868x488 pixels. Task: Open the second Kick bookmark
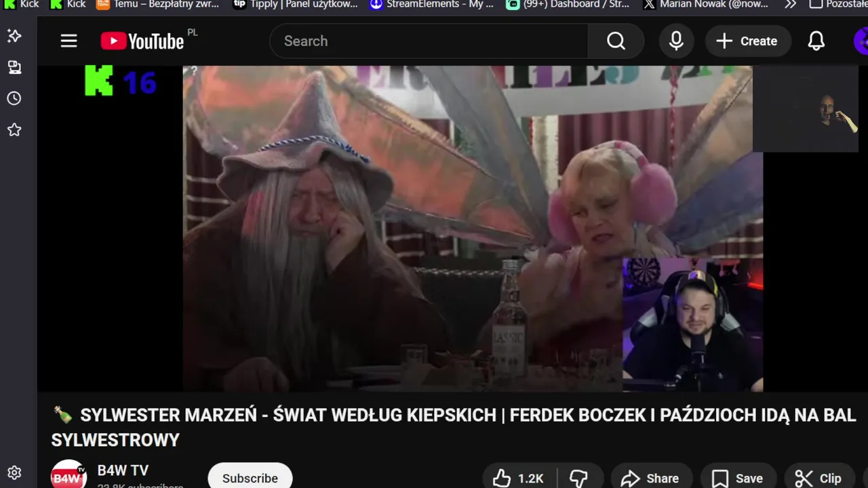tap(68, 5)
